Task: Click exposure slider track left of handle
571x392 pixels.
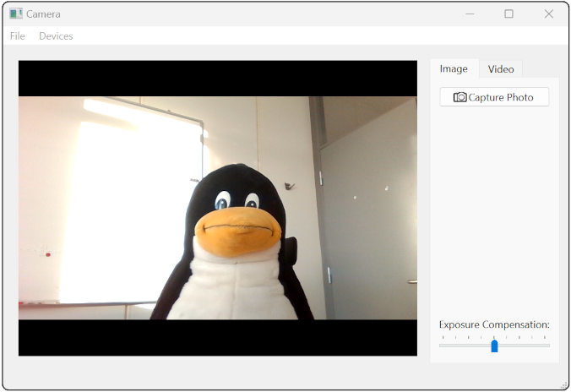Action: (465, 346)
